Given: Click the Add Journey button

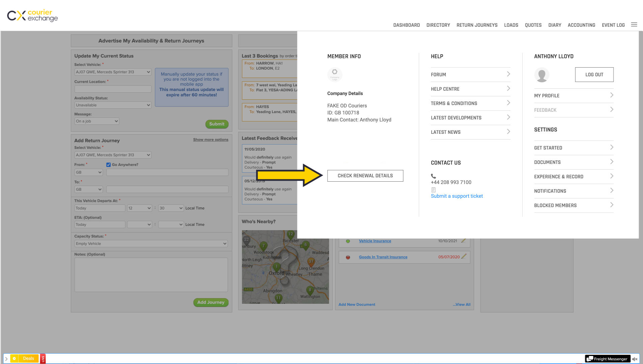Looking at the screenshot, I should (211, 302).
